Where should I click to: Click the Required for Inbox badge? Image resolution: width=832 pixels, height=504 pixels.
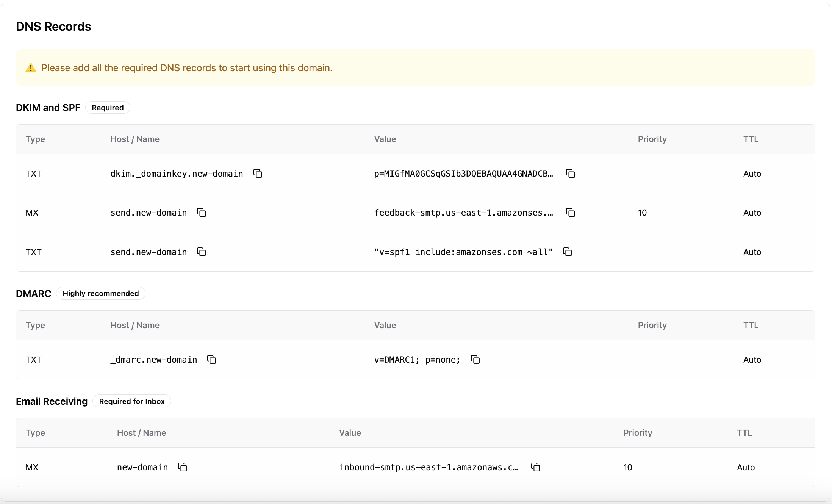[131, 401]
